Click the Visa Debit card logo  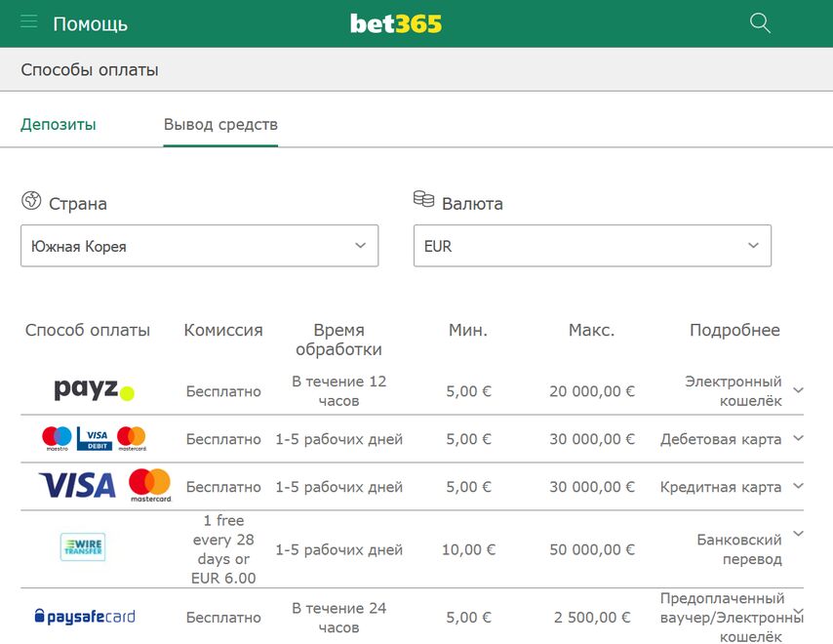[x=94, y=438]
